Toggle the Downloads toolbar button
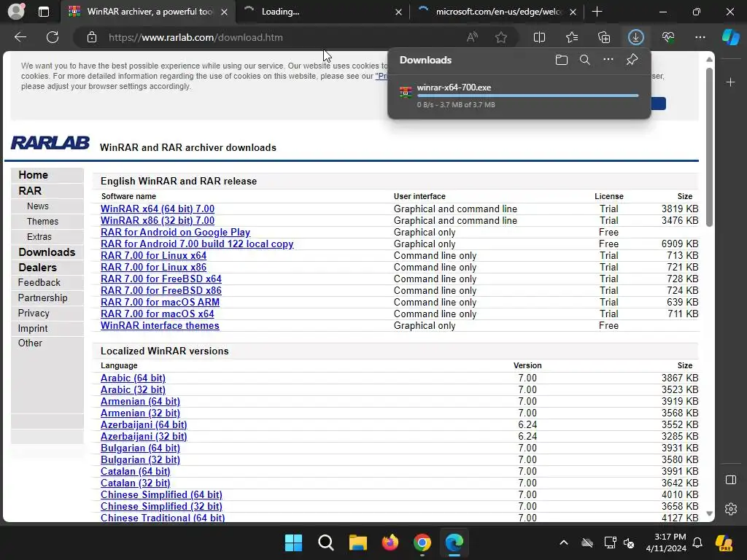 (636, 37)
